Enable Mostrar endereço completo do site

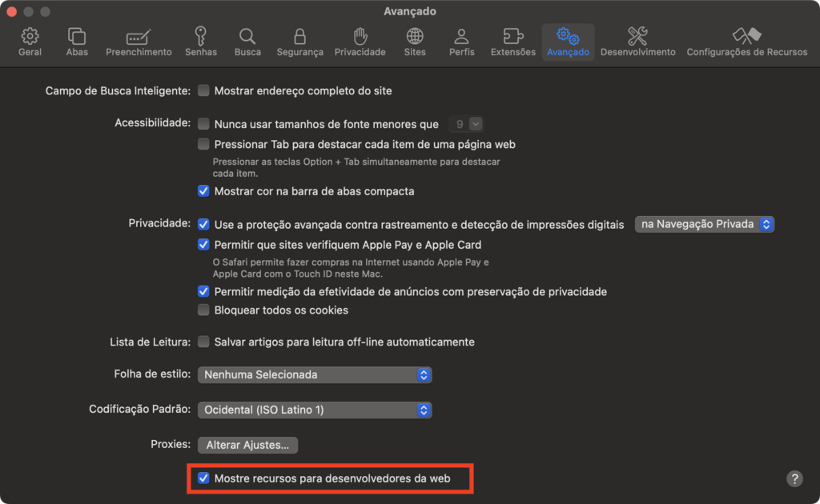pyautogui.click(x=203, y=90)
